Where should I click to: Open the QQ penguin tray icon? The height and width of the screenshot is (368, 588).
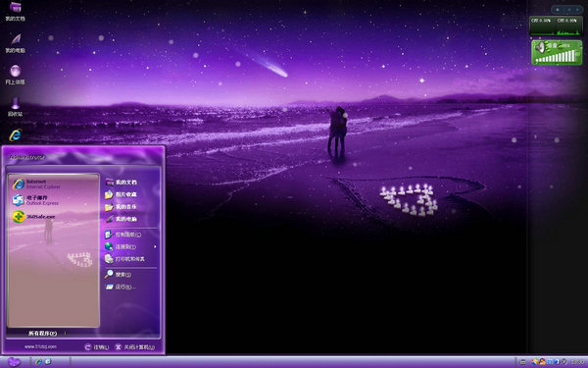point(542,362)
